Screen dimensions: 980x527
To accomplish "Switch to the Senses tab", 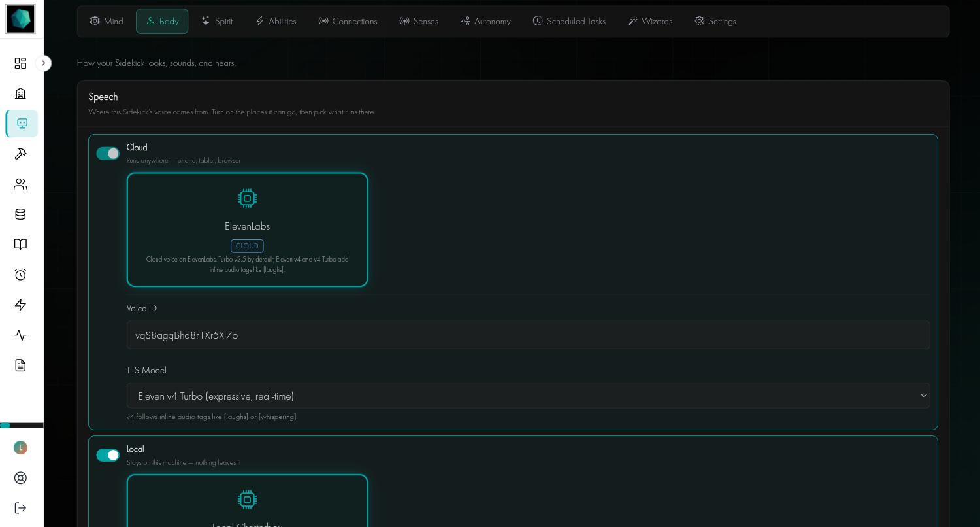I will click(x=419, y=22).
